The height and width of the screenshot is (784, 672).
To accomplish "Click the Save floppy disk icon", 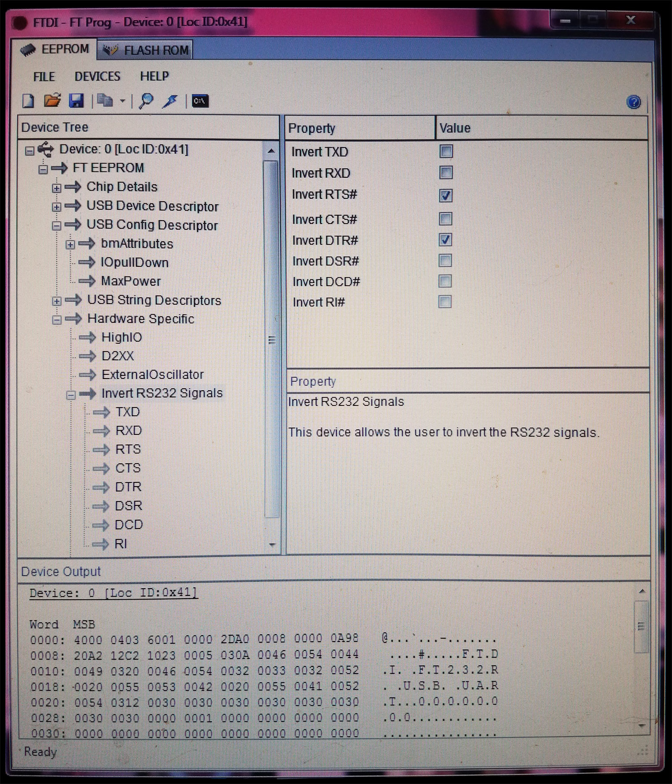I will pos(76,101).
